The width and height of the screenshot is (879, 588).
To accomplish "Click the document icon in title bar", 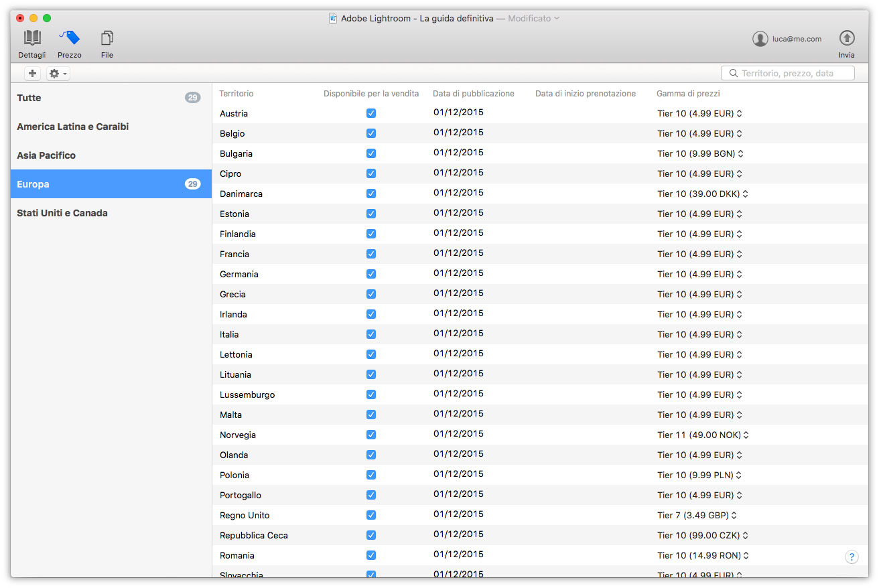I will click(x=333, y=18).
